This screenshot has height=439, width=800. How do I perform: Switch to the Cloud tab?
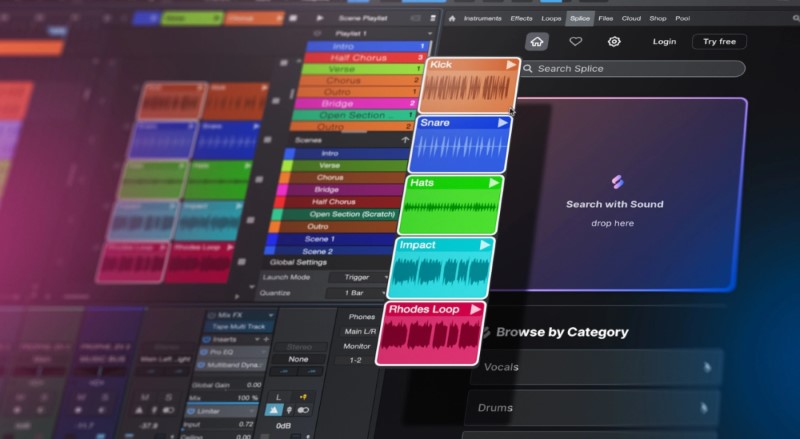coord(631,18)
